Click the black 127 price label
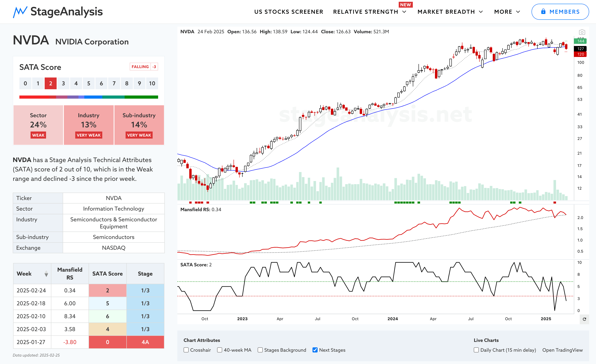This screenshot has width=596, height=364. [580, 49]
